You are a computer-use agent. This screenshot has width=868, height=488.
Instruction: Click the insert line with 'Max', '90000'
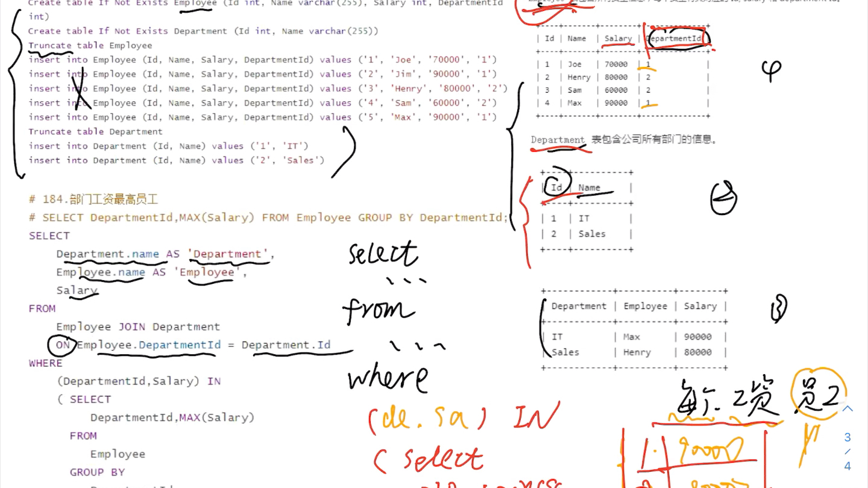262,117
